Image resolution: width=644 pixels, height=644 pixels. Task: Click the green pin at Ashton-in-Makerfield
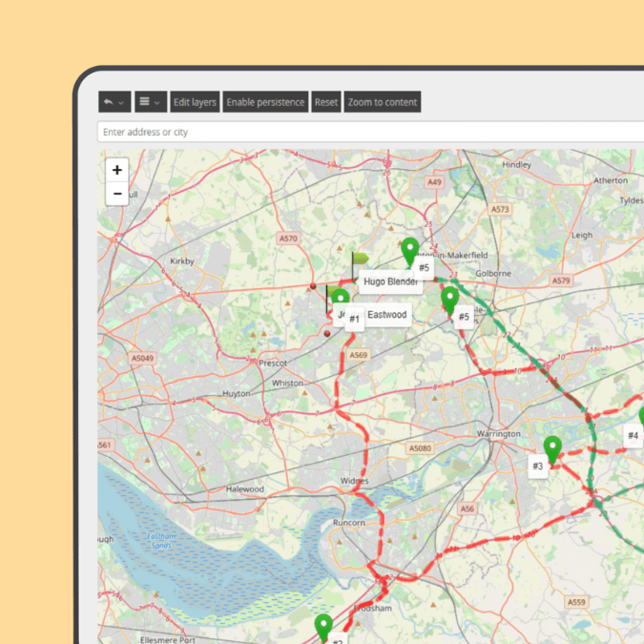coord(410,251)
